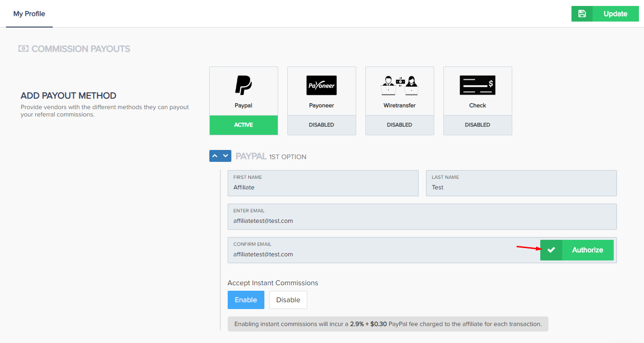Disable instant commissions
644x343 pixels.
[x=288, y=300]
